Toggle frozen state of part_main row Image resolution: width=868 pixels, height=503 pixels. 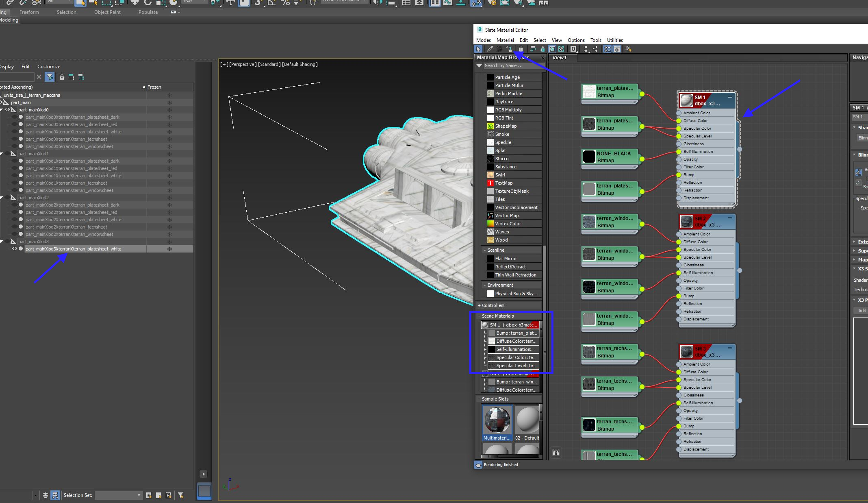(x=169, y=102)
